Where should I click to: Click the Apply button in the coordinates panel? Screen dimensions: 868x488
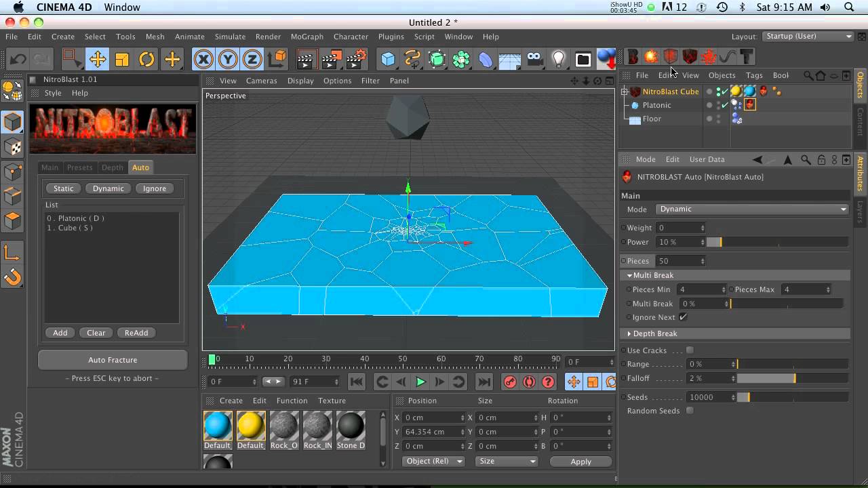coord(580,462)
